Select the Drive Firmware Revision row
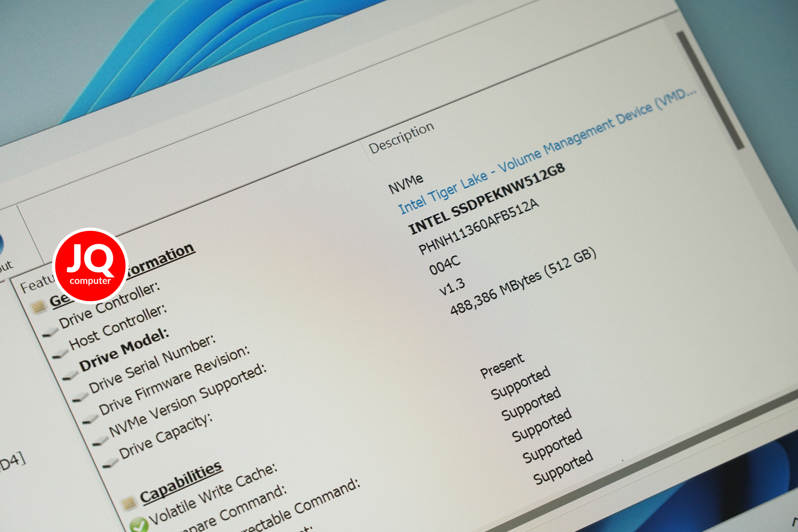798x532 pixels. (174, 380)
